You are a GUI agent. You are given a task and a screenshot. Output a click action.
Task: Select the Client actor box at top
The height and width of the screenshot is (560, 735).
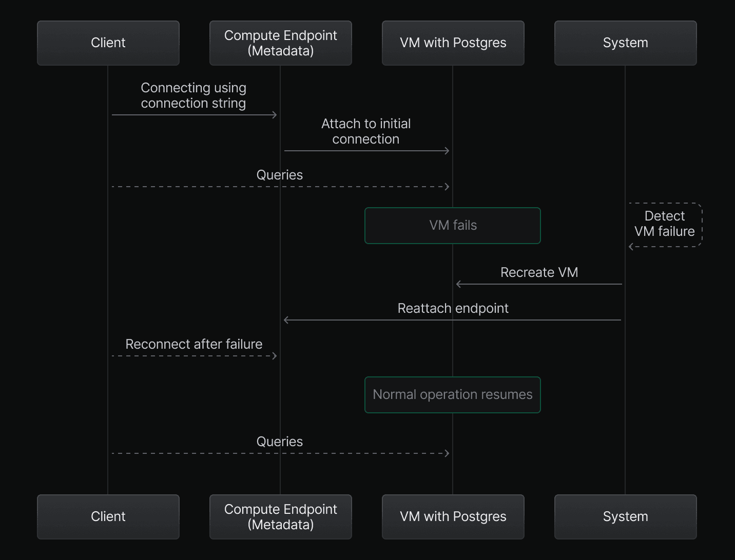click(108, 43)
